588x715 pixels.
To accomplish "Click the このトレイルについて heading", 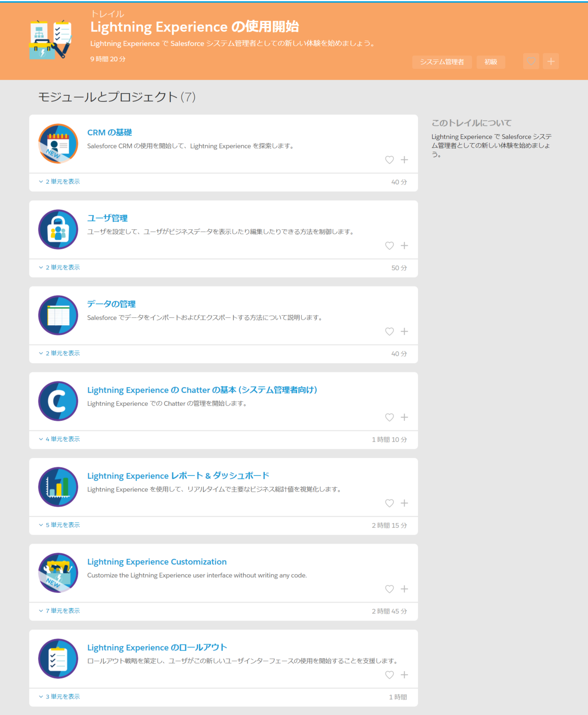I will point(471,123).
